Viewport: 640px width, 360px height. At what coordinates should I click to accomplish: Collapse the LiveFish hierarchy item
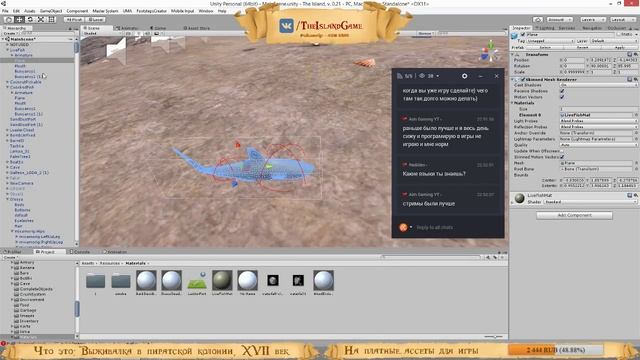(7, 50)
